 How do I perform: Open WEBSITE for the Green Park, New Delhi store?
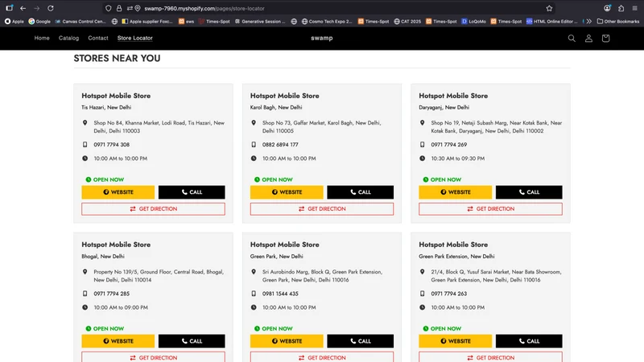tap(287, 341)
